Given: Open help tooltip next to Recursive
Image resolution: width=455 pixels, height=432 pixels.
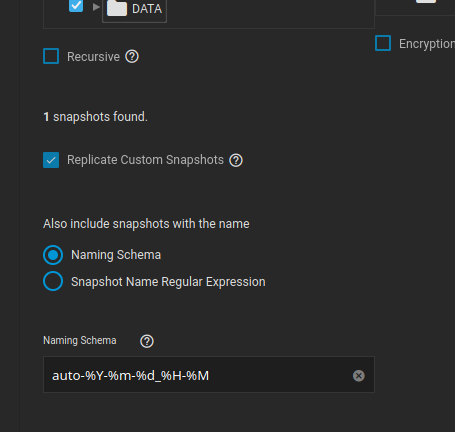Looking at the screenshot, I should (132, 56).
